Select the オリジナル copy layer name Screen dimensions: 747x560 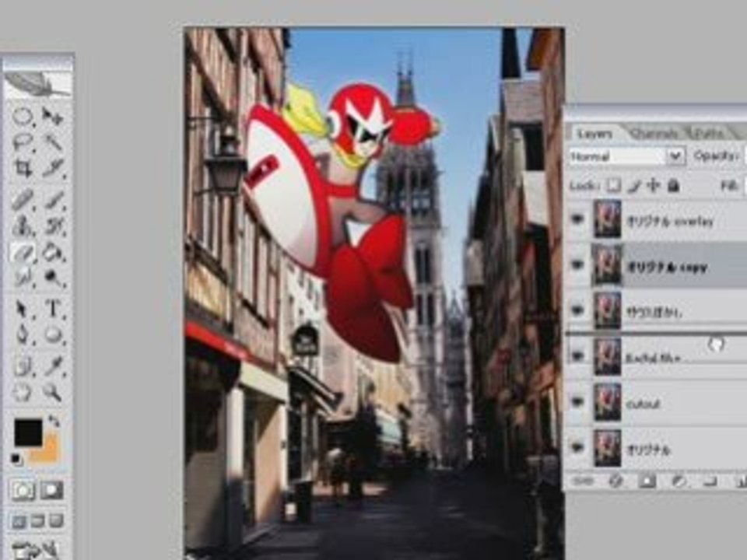pyautogui.click(x=667, y=267)
